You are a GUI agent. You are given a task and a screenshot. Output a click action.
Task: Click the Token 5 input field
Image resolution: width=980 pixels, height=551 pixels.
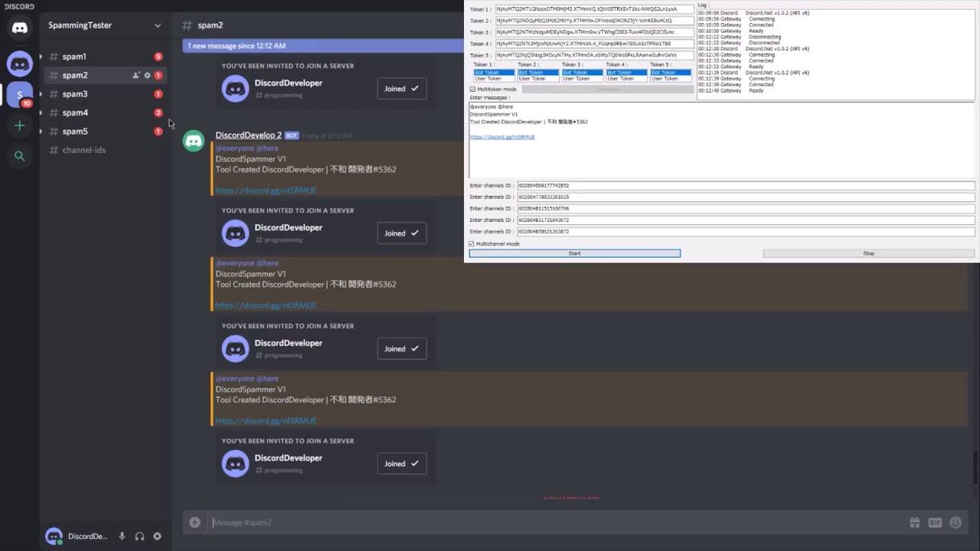(594, 55)
